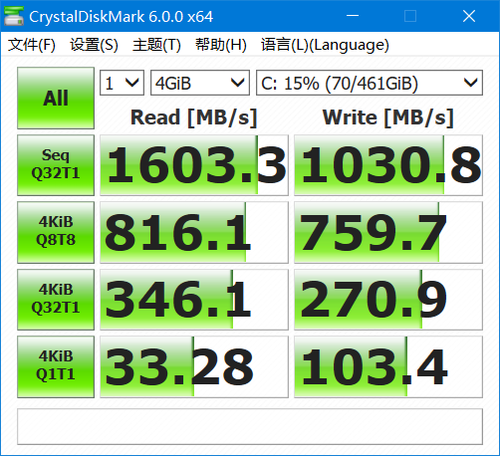Minimize the CrystalDiskMark window
The image size is (500, 456).
coord(352,16)
